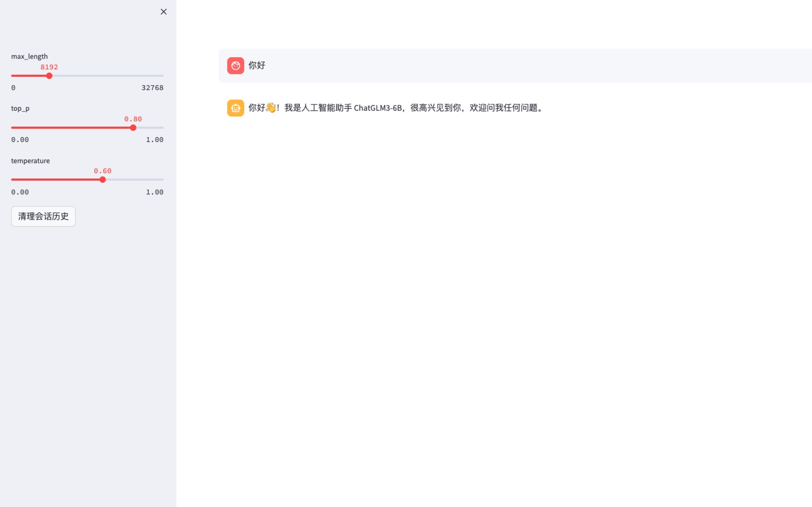Click the waving hand emoji in the reply
812x507 pixels.
[271, 108]
